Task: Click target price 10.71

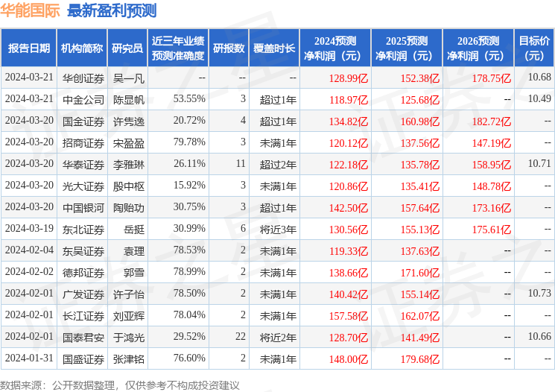Action: tap(539, 163)
